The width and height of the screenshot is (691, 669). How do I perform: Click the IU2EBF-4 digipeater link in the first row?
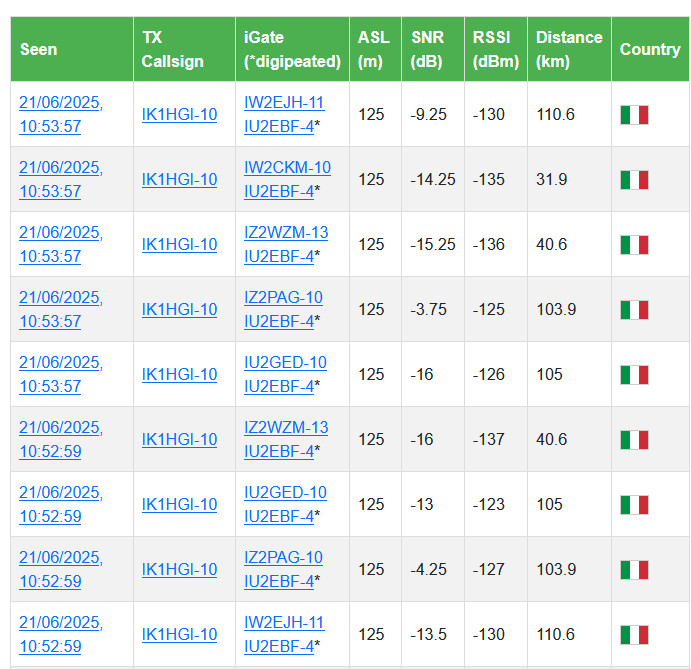(x=279, y=127)
